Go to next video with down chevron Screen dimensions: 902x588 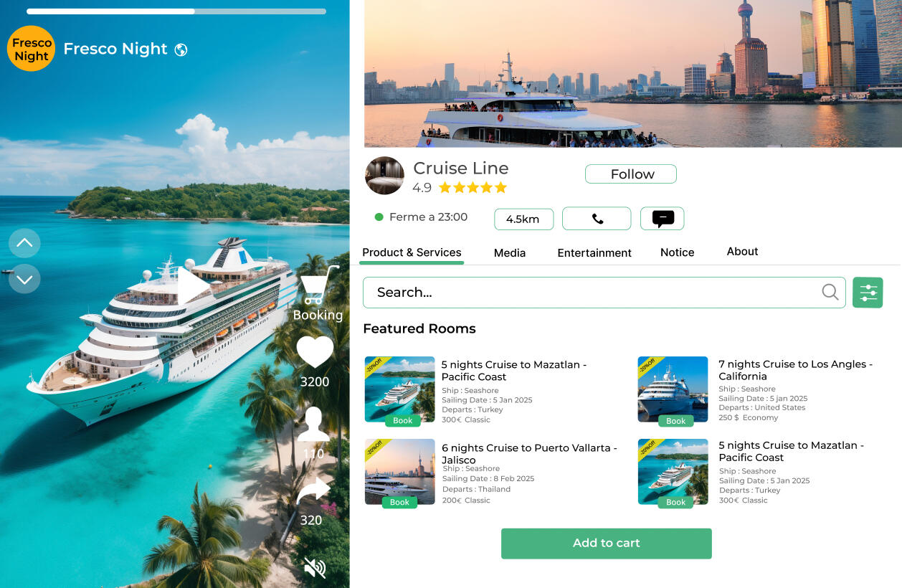(24, 279)
